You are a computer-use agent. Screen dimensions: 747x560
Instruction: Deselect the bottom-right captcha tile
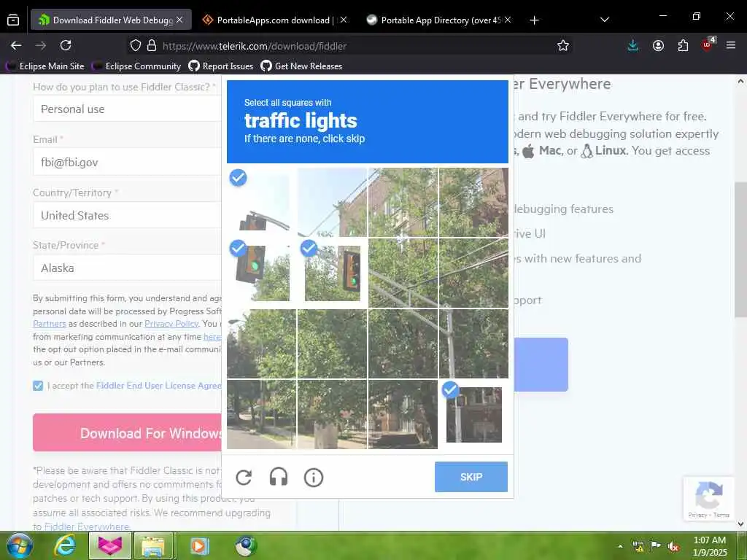tap(474, 414)
